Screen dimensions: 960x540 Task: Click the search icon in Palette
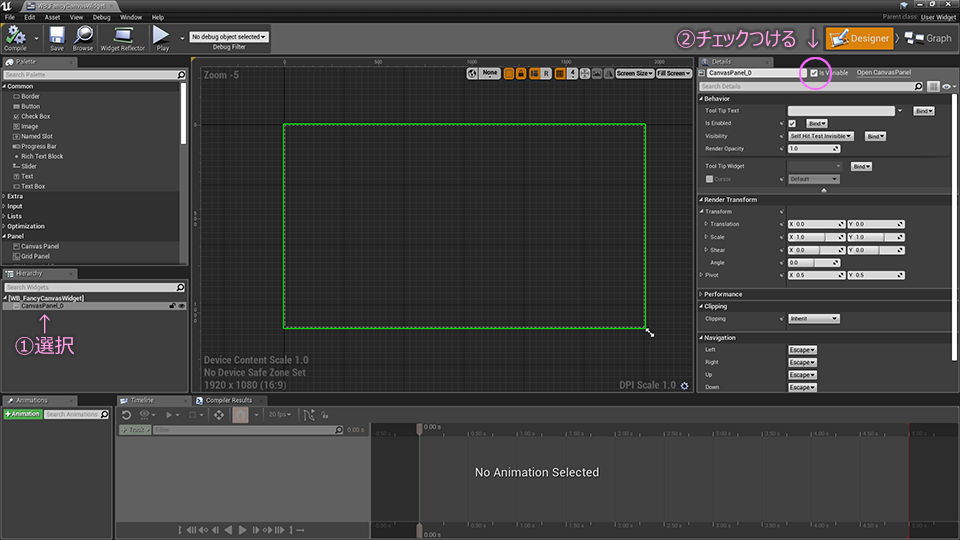181,75
